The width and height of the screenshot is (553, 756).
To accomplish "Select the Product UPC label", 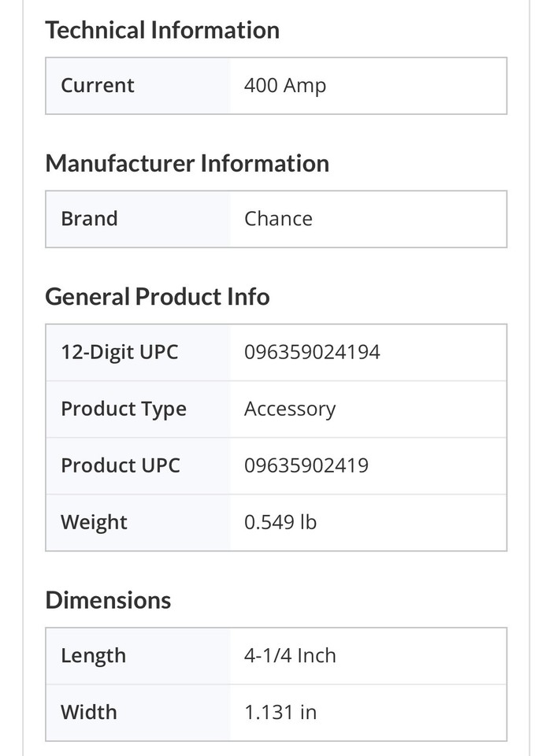I will pos(121,465).
